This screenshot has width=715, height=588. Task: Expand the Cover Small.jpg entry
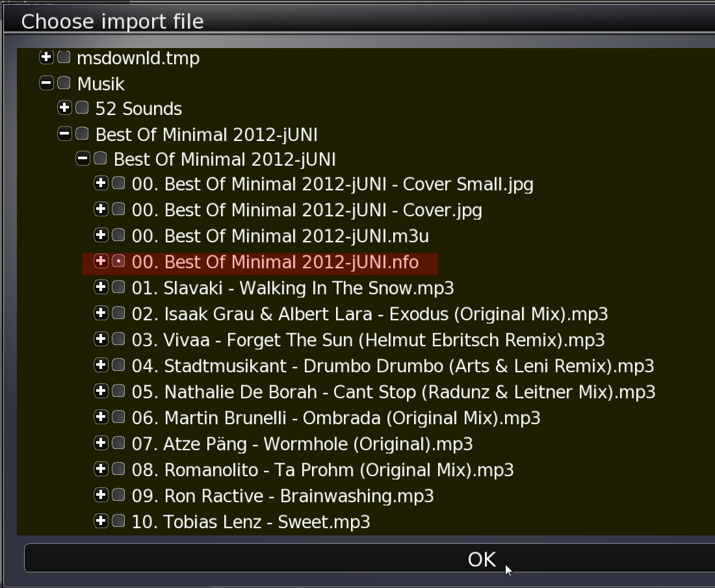point(101,183)
